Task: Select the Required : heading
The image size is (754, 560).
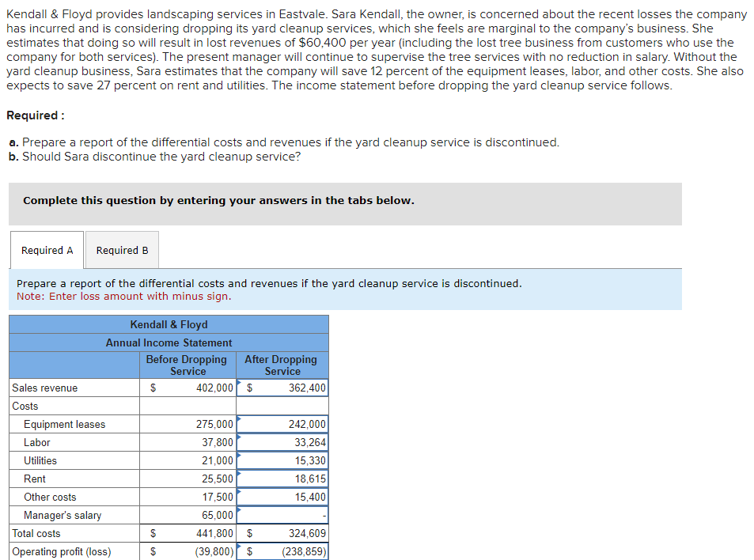Action: point(36,115)
